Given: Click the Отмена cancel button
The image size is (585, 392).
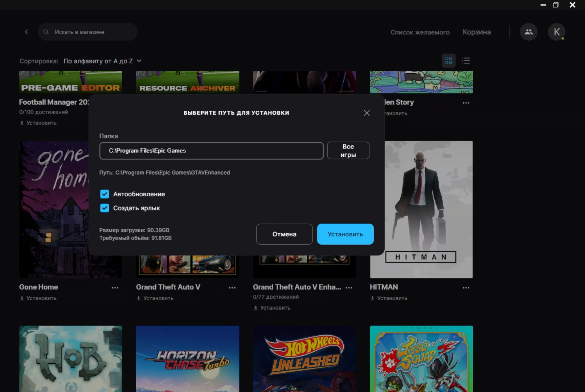Looking at the screenshot, I should click(284, 234).
